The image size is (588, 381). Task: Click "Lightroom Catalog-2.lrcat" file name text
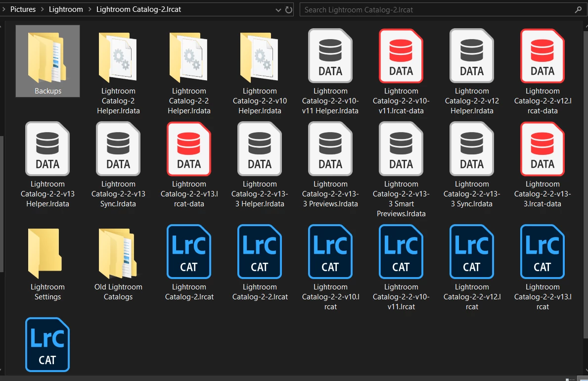pos(189,291)
